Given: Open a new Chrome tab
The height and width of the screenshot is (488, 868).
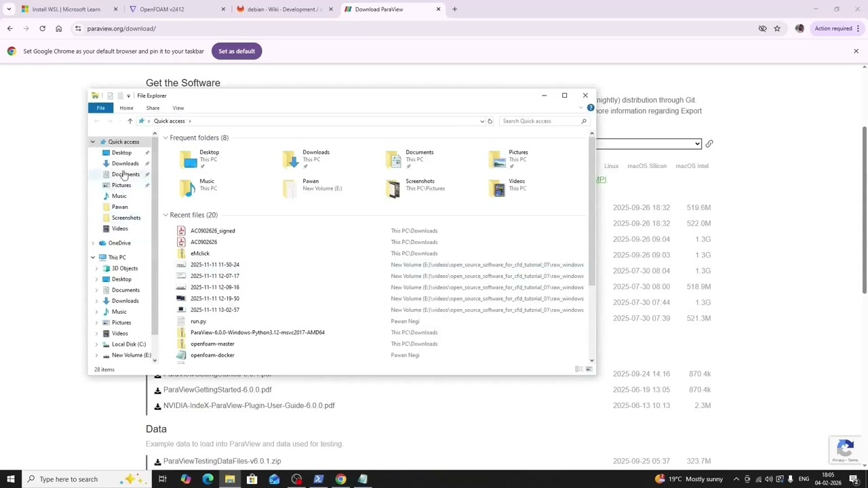Looking at the screenshot, I should (x=454, y=9).
